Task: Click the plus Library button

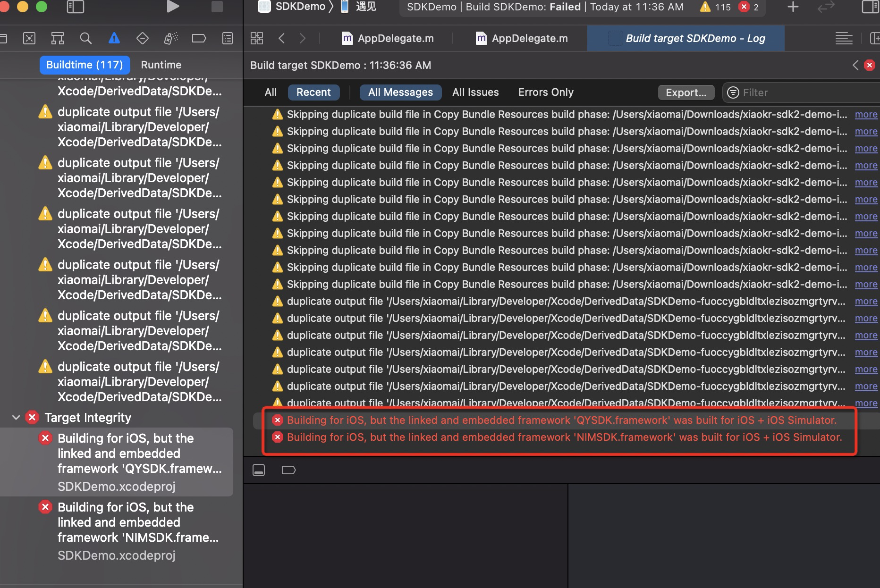Action: 793,7
